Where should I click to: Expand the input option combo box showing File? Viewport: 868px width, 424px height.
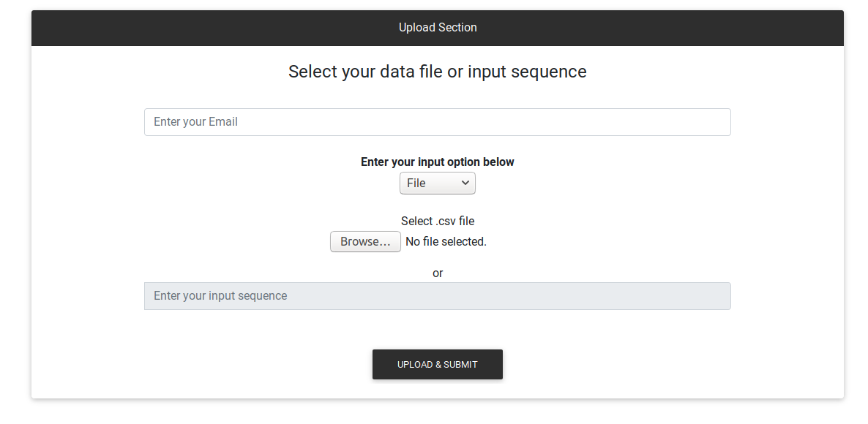[x=437, y=183]
